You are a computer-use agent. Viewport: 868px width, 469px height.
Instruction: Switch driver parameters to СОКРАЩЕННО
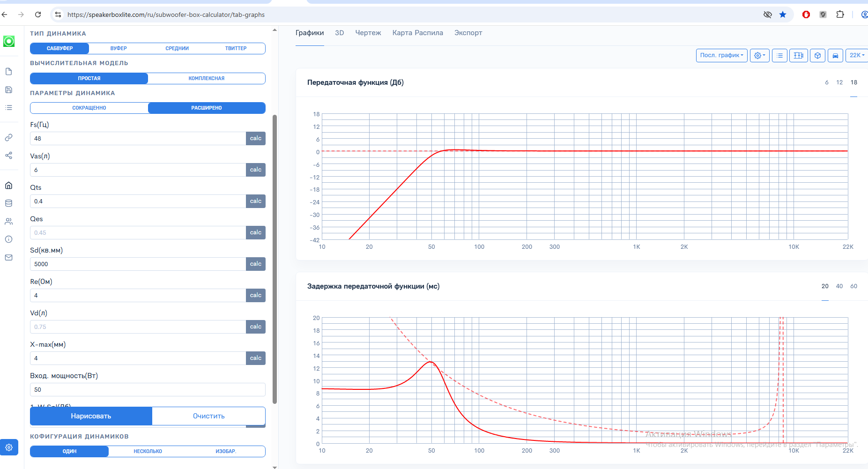click(x=89, y=108)
